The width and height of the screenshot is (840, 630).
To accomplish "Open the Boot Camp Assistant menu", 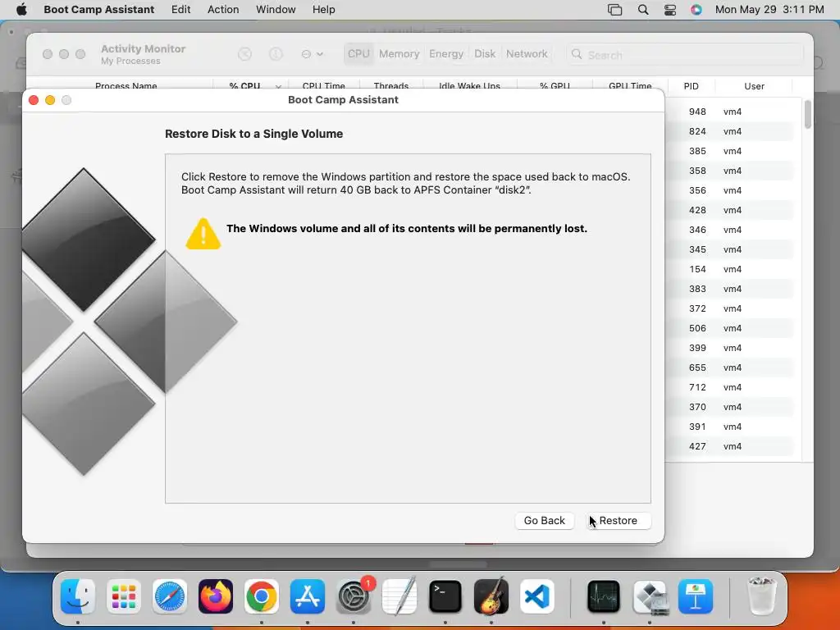I will coord(99,10).
